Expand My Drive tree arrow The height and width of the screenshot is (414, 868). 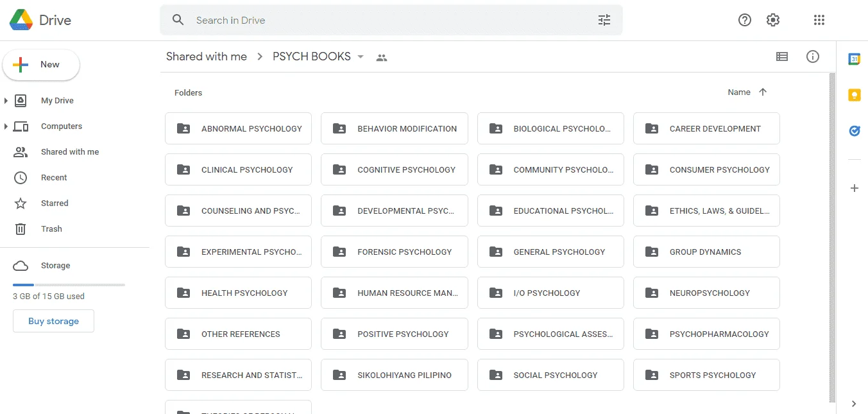[6, 101]
